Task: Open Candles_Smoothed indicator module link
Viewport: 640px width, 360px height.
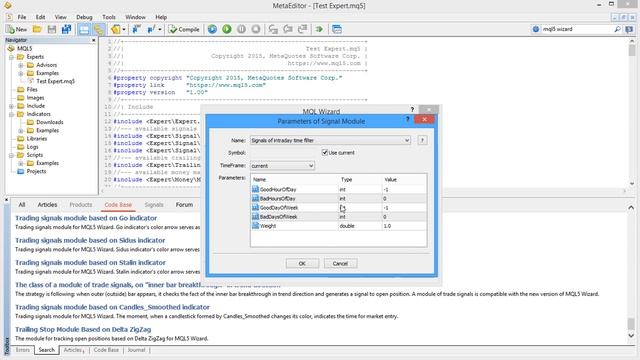Action: 112,307
